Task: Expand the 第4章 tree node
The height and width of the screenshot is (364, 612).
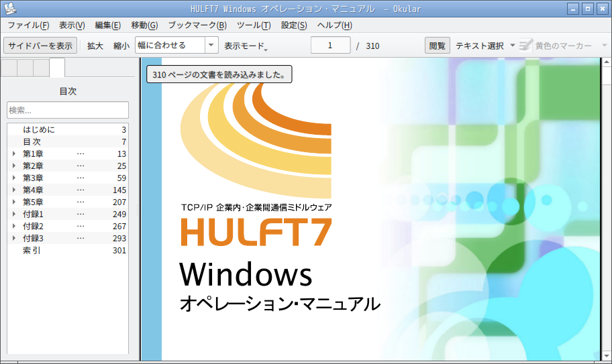Action: point(14,190)
